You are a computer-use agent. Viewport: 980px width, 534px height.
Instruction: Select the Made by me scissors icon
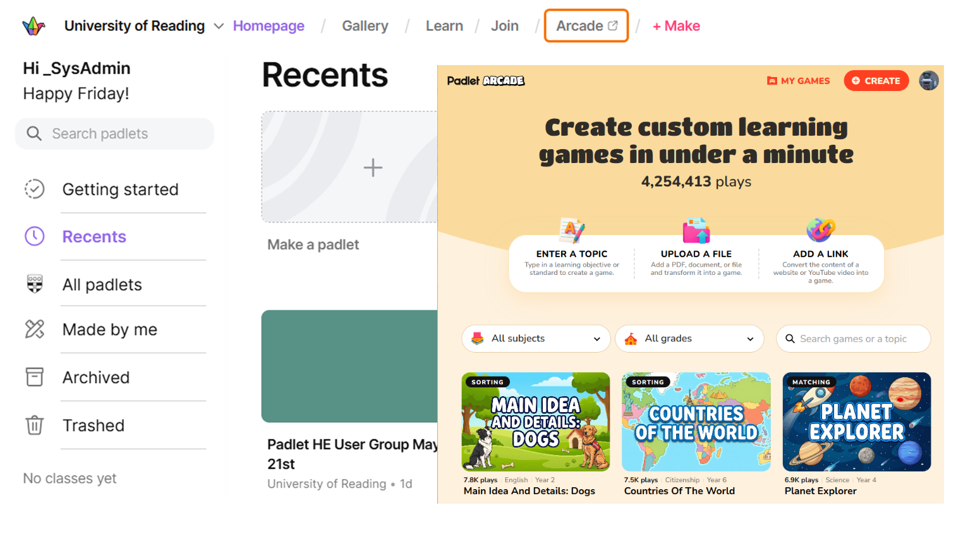click(35, 329)
